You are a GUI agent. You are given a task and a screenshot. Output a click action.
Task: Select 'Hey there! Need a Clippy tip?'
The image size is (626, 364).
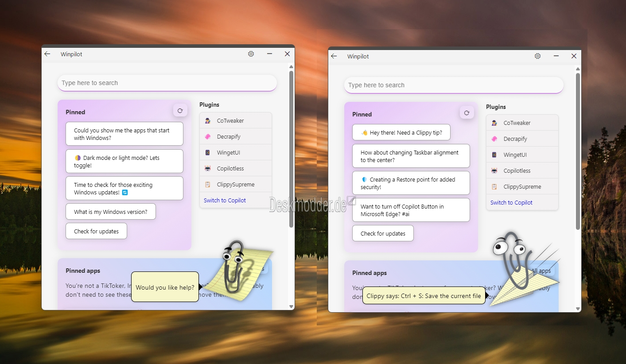[x=401, y=132]
